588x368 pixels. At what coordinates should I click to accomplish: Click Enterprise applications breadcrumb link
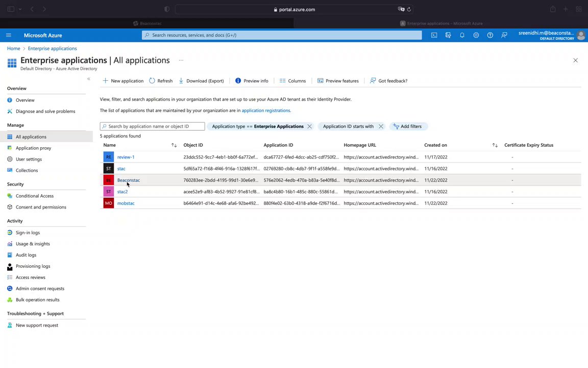(x=52, y=49)
